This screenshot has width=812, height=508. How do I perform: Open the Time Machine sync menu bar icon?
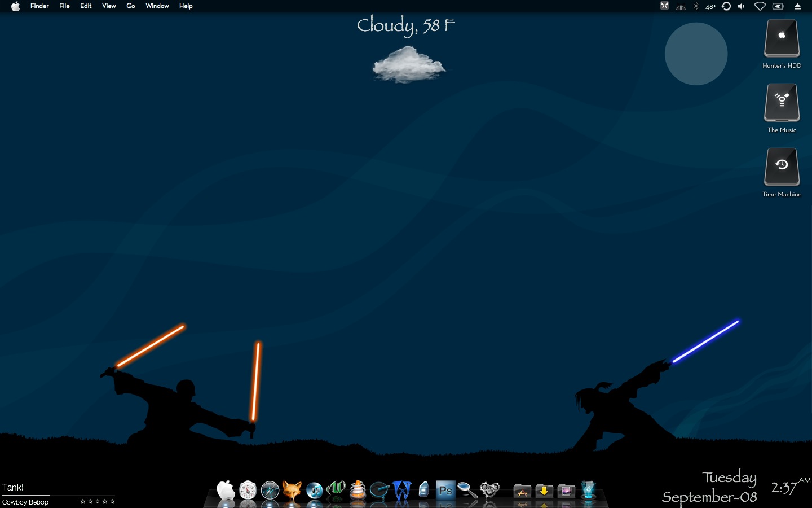click(x=726, y=6)
